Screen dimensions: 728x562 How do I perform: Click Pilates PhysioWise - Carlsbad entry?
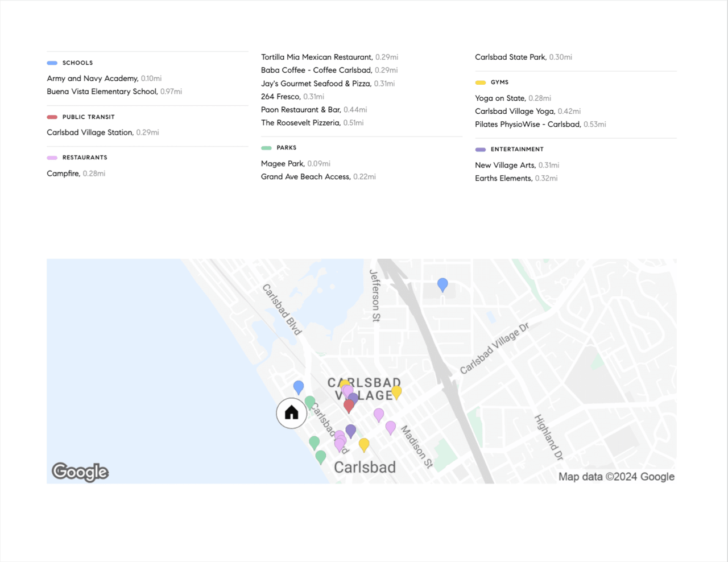[x=540, y=125]
